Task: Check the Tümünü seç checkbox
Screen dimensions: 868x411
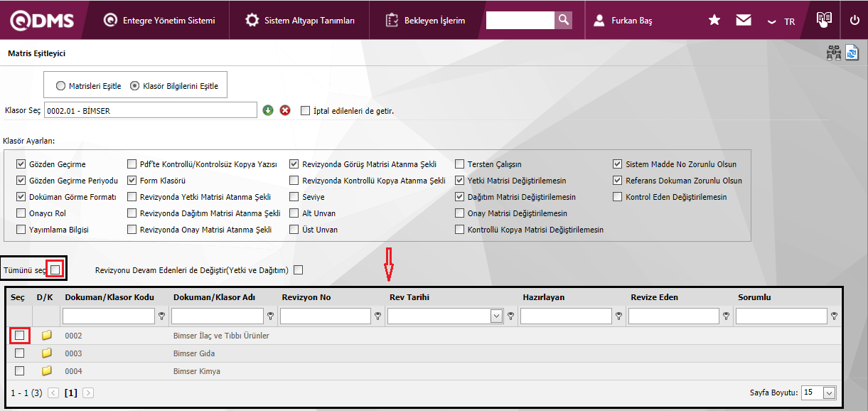Action: click(55, 269)
